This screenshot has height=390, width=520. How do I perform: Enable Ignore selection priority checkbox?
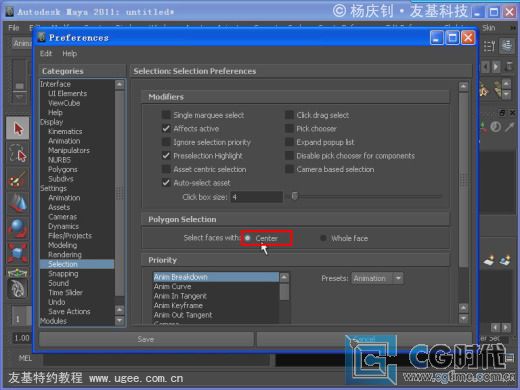coord(166,142)
